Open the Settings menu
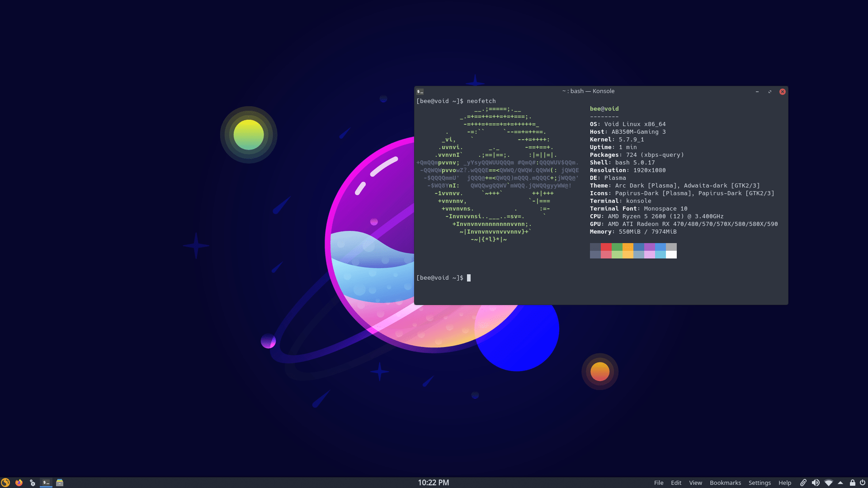This screenshot has width=868, height=488. 759,483
